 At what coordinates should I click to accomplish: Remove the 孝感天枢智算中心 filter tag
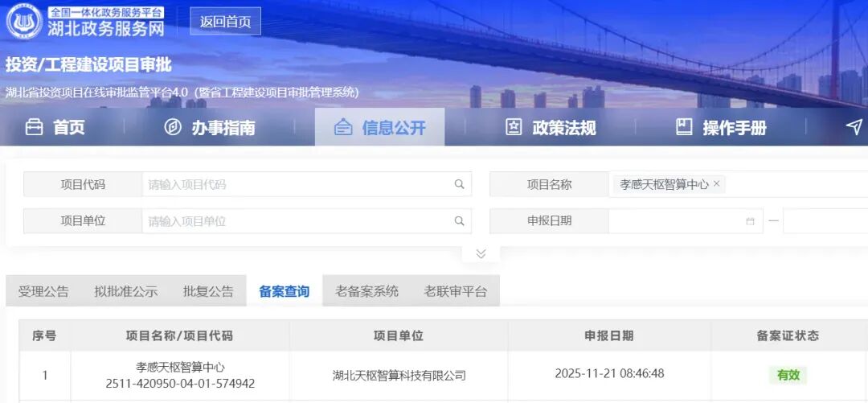[716, 184]
